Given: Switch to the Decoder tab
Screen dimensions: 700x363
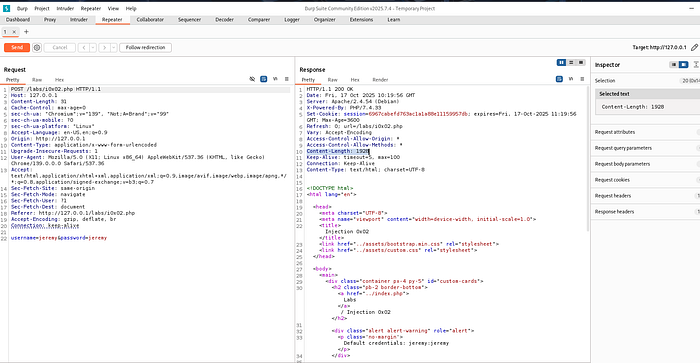Looking at the screenshot, I should [x=225, y=20].
